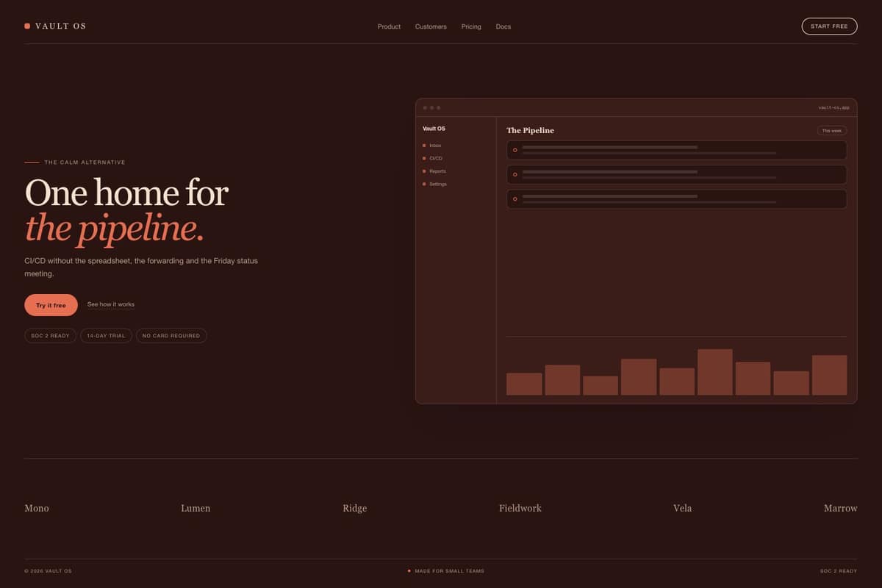This screenshot has height=588, width=882.
Task: Click the SOC 2 READY badge
Action: [50, 336]
